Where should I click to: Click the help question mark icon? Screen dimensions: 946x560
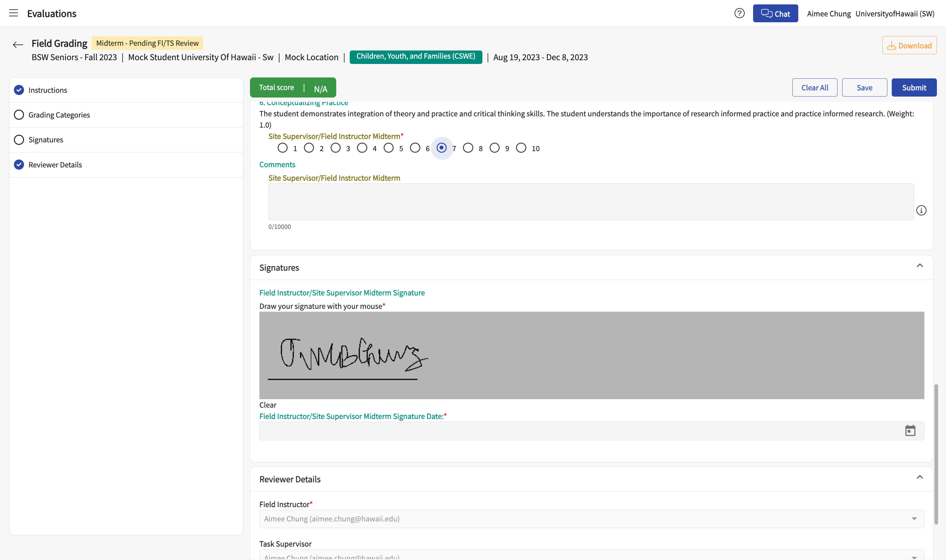739,13
